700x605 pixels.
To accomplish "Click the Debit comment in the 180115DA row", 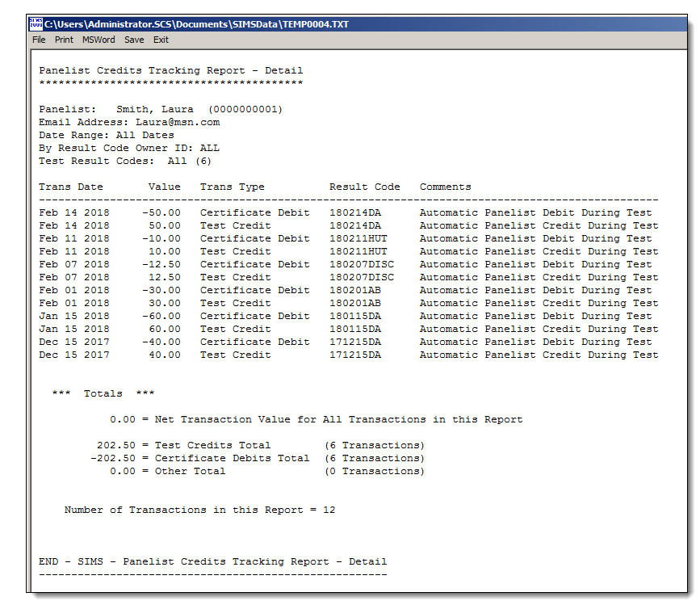I will pos(536,317).
